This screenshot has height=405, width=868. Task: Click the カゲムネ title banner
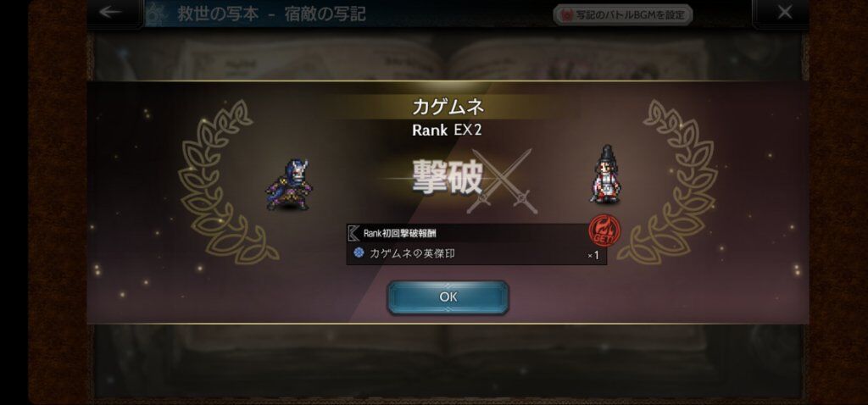click(x=448, y=107)
